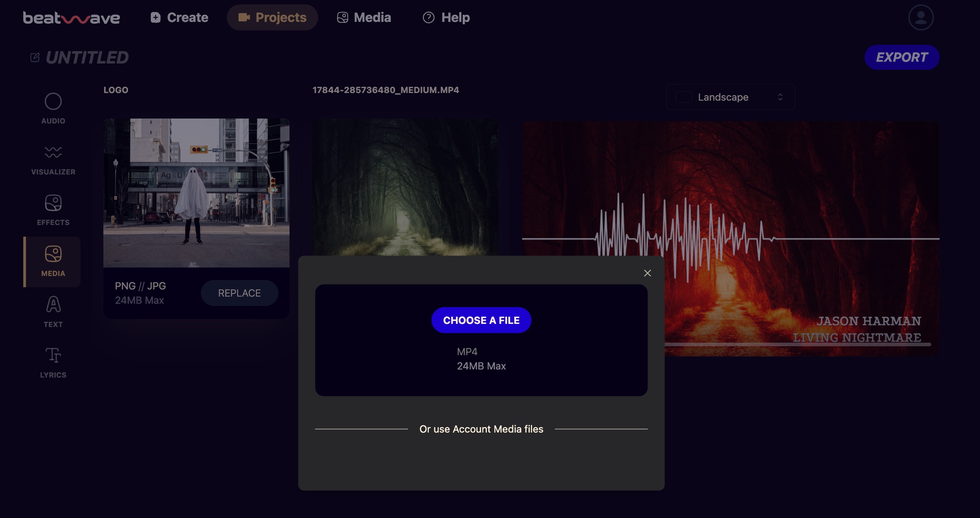This screenshot has width=980, height=518.
Task: Expand the Landscape orientation dropdown
Action: point(730,97)
